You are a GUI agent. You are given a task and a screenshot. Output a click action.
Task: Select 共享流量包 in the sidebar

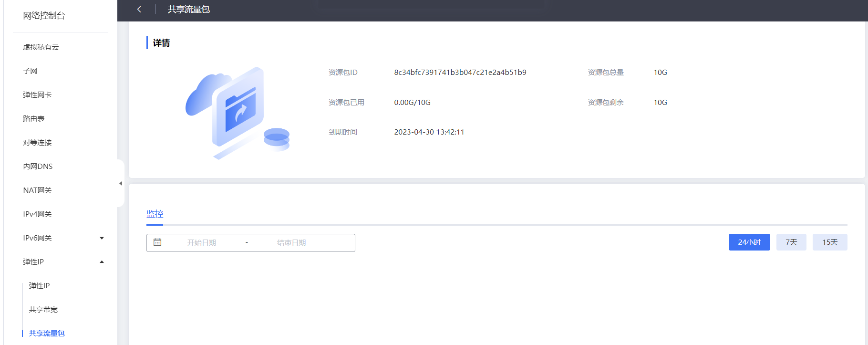pyautogui.click(x=47, y=334)
